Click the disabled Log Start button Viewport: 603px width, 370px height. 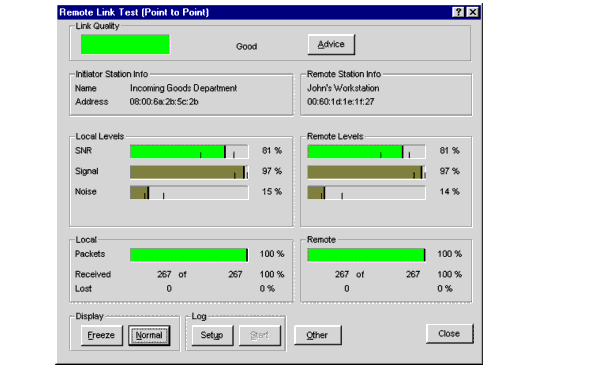[x=260, y=335]
